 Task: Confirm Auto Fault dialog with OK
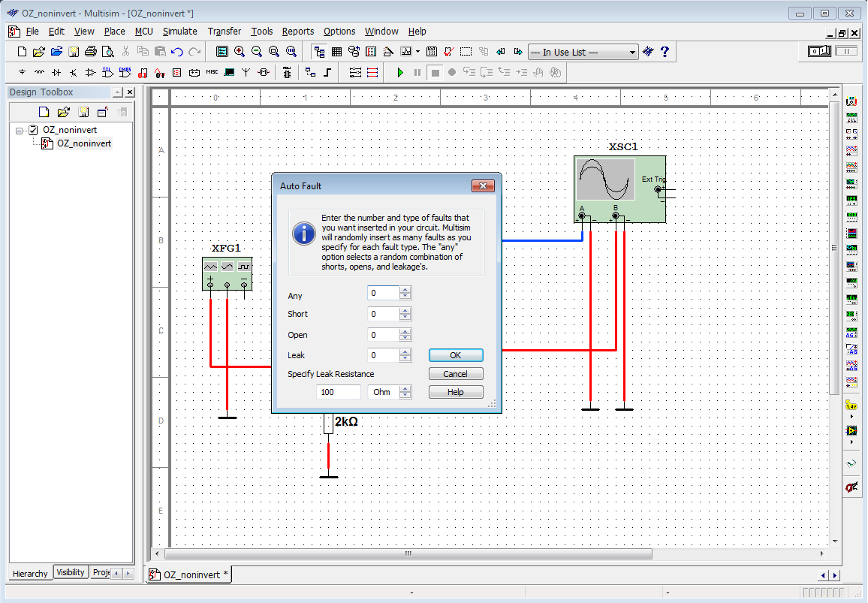coord(456,355)
